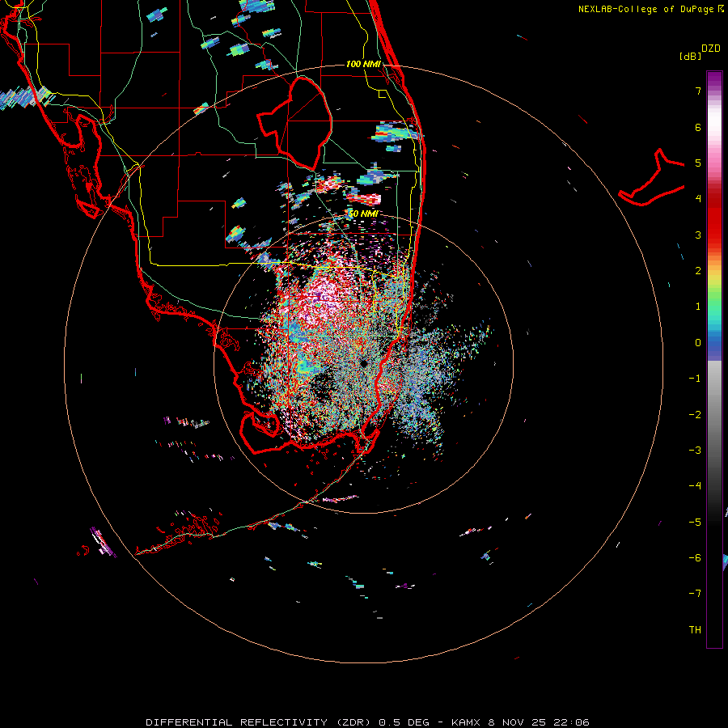Click the DZD product label above scale

pos(710,49)
